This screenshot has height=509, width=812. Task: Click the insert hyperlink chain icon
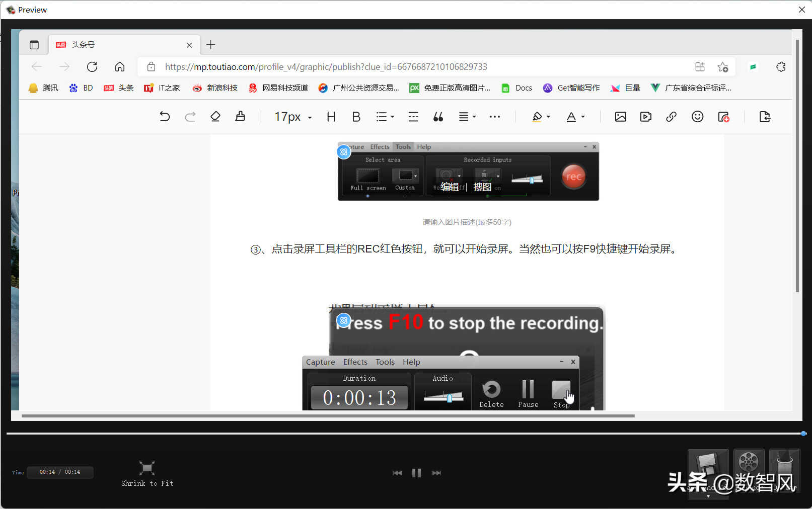click(x=671, y=117)
